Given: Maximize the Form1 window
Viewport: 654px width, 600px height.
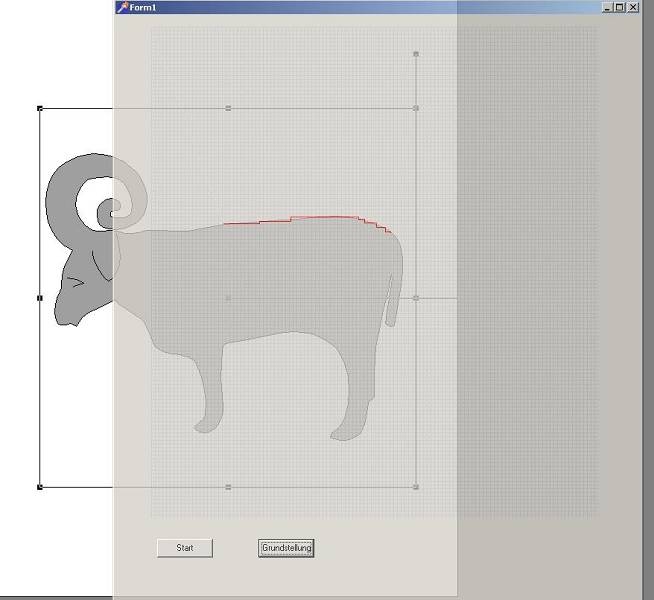Looking at the screenshot, I should tap(620, 7).
